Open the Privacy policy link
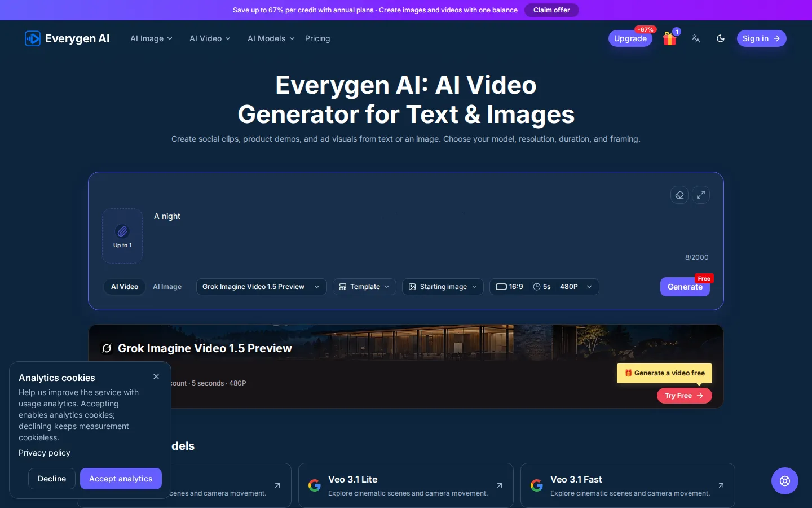812x508 pixels. pos(45,453)
